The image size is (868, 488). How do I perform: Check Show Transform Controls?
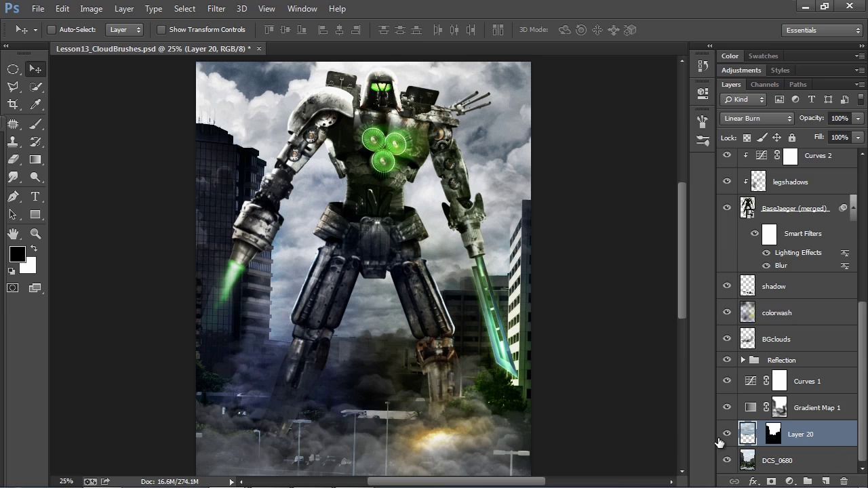click(161, 30)
